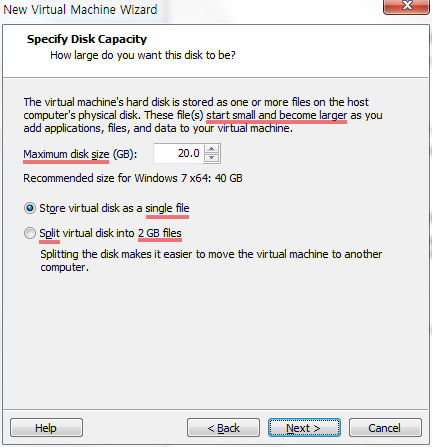This screenshot has height=447, width=432.
Task: Click the 'New Virtual Machine Wizard' title bar
Action: 80,9
